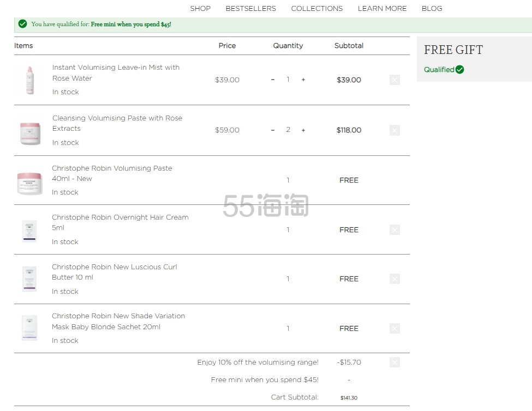Image resolution: width=532 pixels, height=411 pixels.
Task: Click 'Free mini when you spend $45!' banner text
Action: (x=131, y=24)
